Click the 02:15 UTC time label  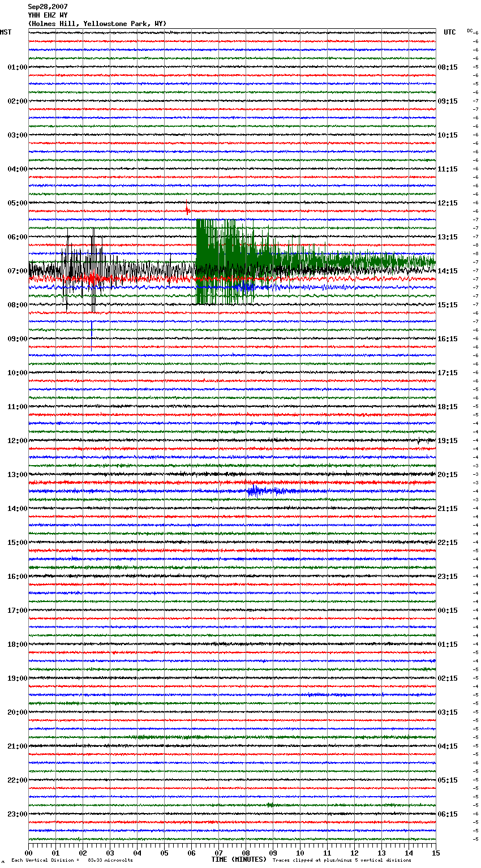coord(448,678)
